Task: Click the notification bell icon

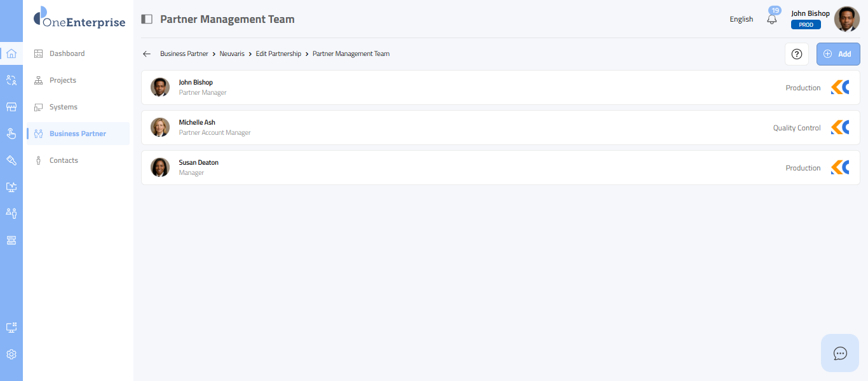Action: tap(772, 20)
